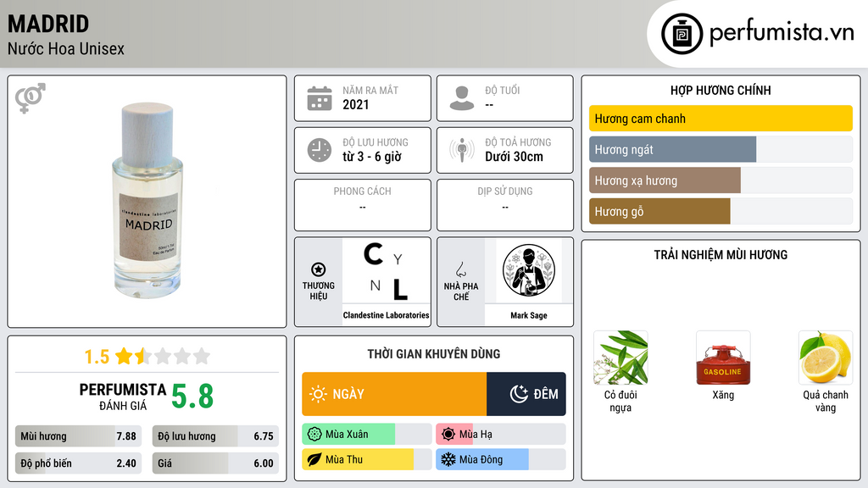Click the Mark Sage perfumer portrait
The image size is (868, 488).
(x=529, y=270)
